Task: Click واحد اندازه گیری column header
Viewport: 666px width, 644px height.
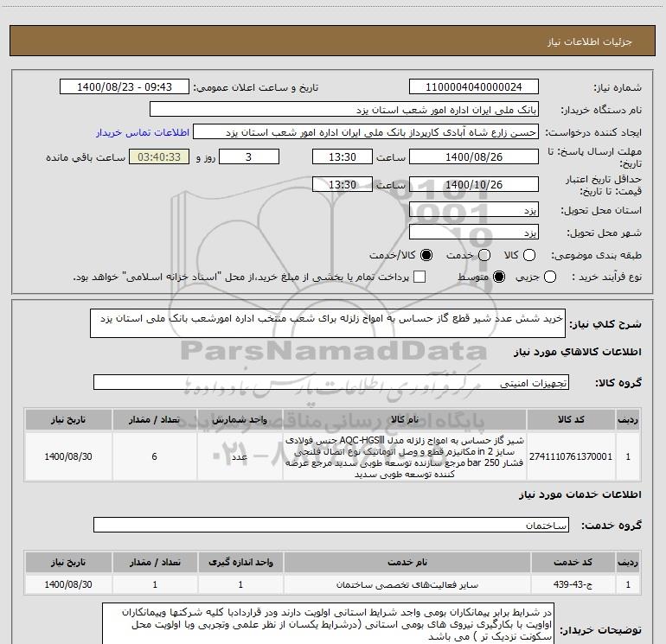Action: 240,562
